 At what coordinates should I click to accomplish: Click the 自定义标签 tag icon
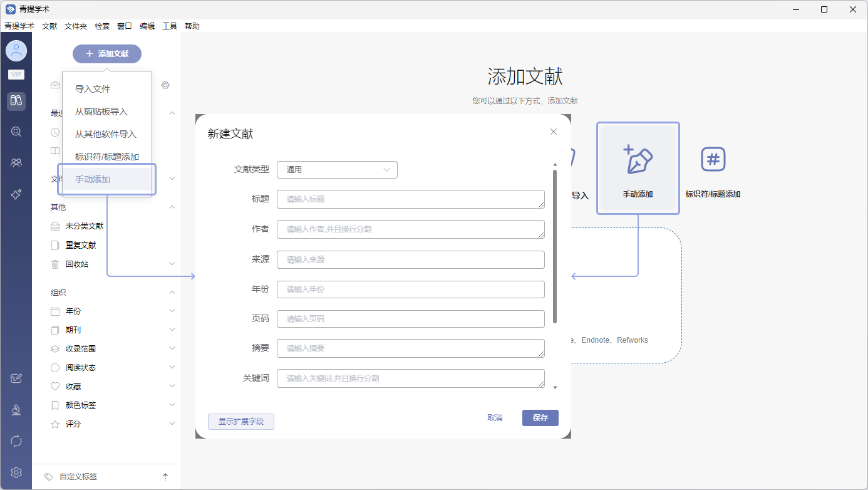(x=49, y=477)
